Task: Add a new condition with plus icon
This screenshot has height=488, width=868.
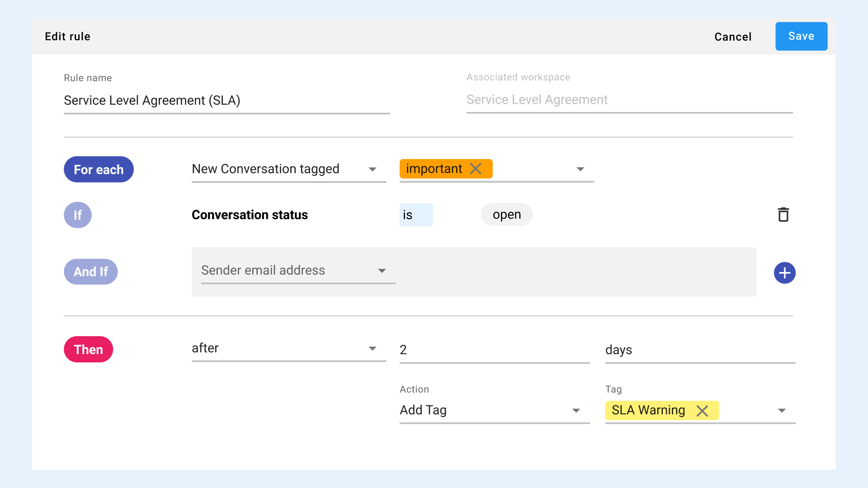Action: (784, 273)
